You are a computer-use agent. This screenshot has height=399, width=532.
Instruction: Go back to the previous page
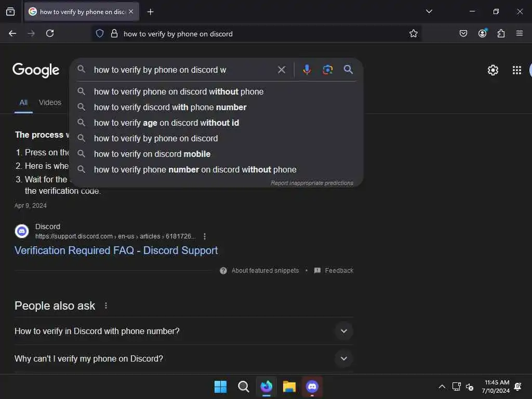coord(12,33)
